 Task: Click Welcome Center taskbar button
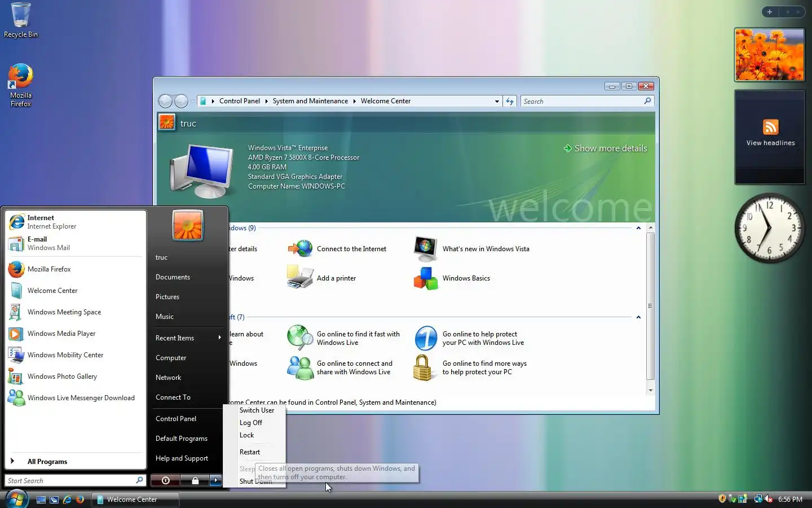[x=135, y=500]
